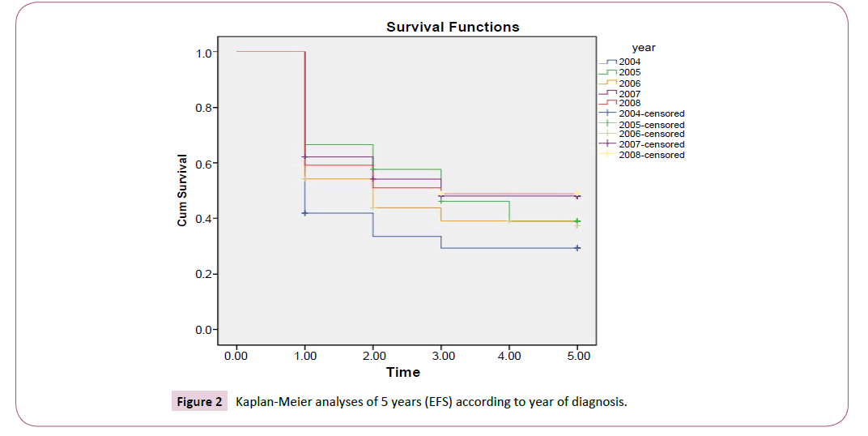Click the 3.00 tick label on time axis
This screenshot has height=436, width=868.
(440, 354)
